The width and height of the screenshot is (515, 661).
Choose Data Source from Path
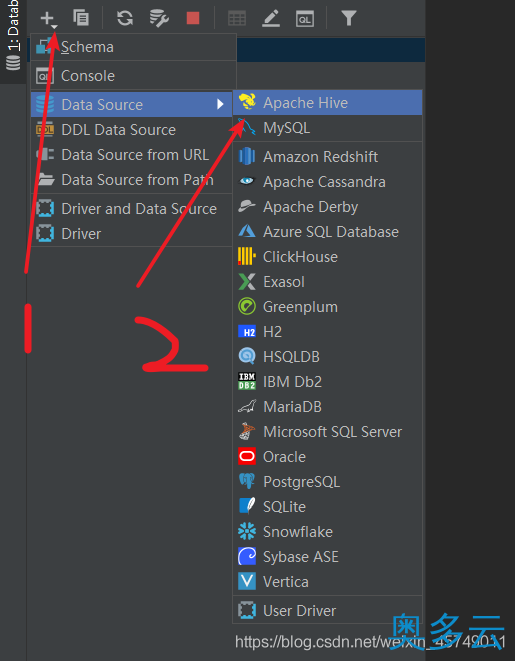pyautogui.click(x=131, y=180)
